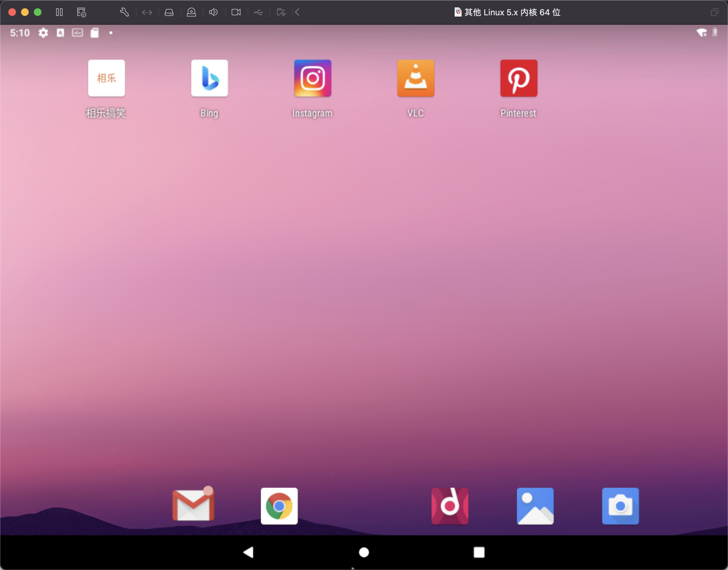Tap the Android recent apps square button

tap(479, 552)
